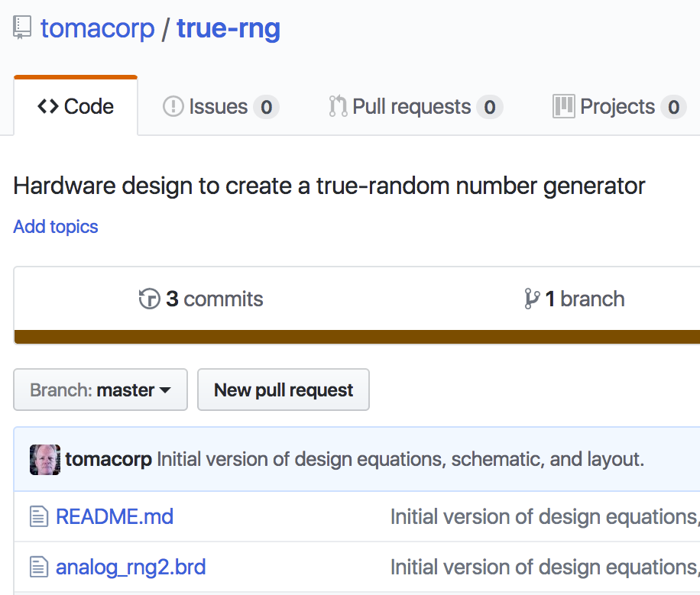700x595 pixels.
Task: Click the tomacorp avatar thumbnail
Action: (x=45, y=460)
